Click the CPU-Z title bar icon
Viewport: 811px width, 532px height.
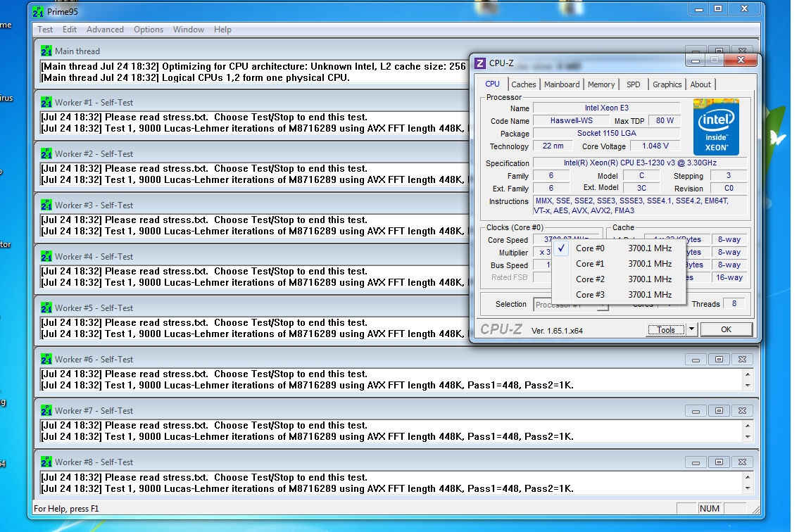coord(480,63)
